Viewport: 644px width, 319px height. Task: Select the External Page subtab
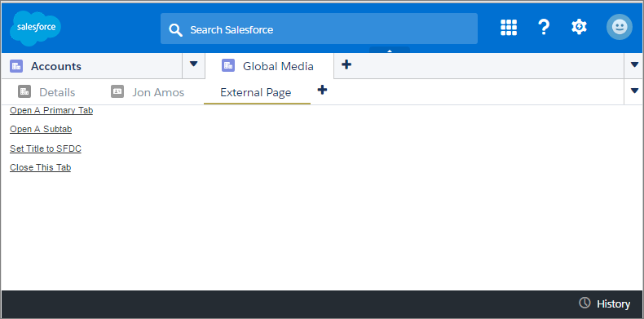[x=256, y=92]
